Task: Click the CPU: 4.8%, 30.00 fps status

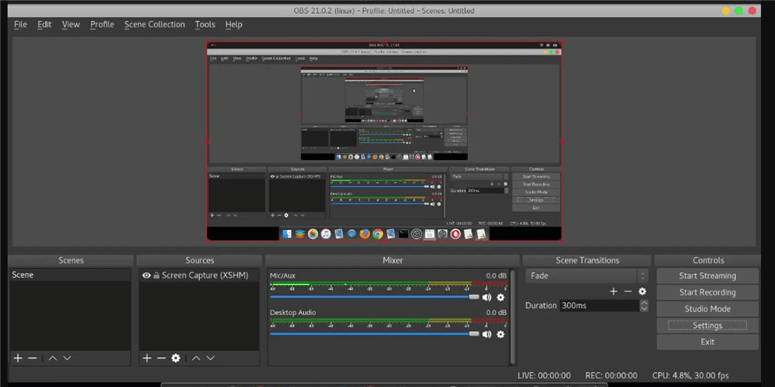Action: (690, 376)
